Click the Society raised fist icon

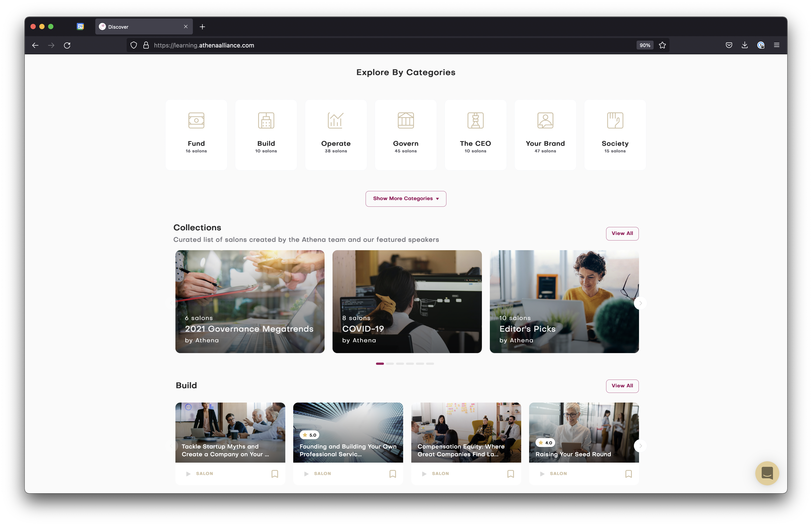(x=615, y=121)
